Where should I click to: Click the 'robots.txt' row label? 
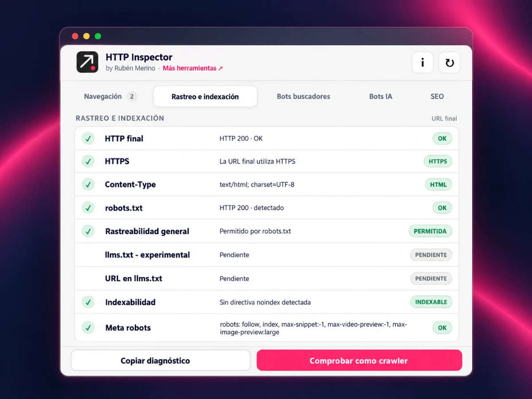124,208
